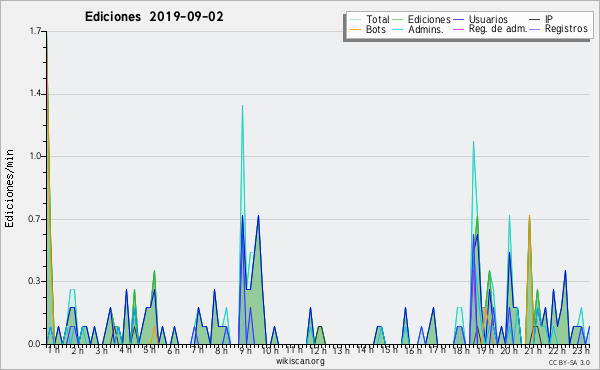Image resolution: width=600 pixels, height=370 pixels.
Task: Click the chart title "Ediciones 2019-09-02"
Action: pos(154,17)
